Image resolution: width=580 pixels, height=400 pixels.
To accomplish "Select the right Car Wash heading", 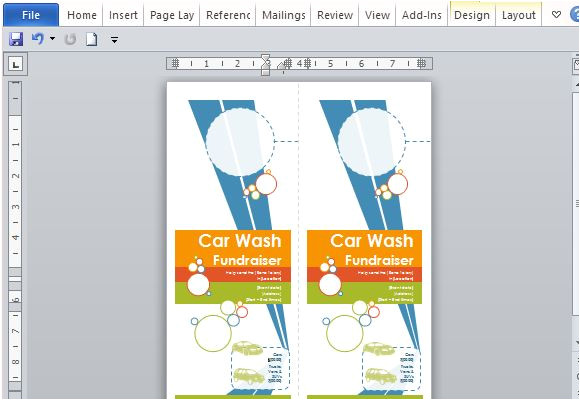I will click(372, 241).
